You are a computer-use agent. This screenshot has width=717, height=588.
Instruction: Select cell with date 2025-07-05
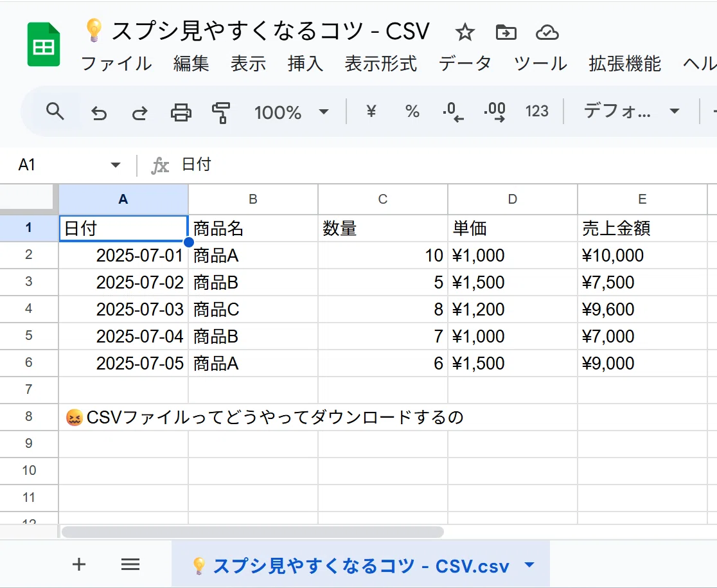click(123, 363)
